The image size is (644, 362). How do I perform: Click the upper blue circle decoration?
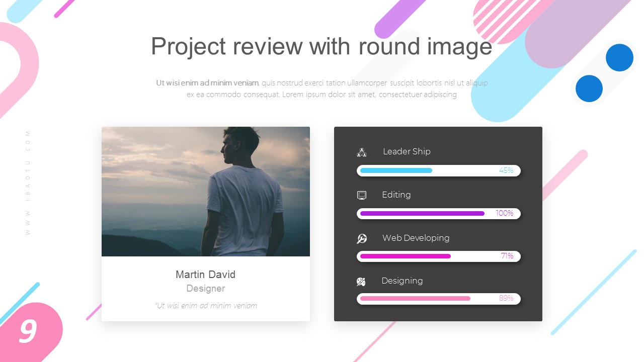click(619, 57)
